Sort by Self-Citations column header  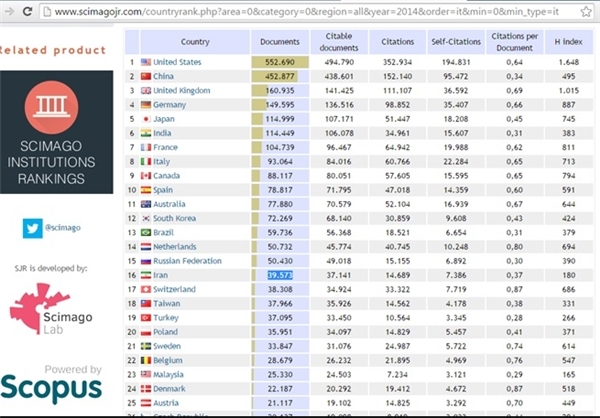456,42
